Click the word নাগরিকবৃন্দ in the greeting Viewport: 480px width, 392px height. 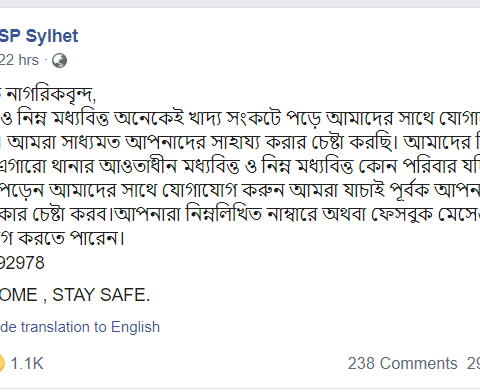pos(51,95)
